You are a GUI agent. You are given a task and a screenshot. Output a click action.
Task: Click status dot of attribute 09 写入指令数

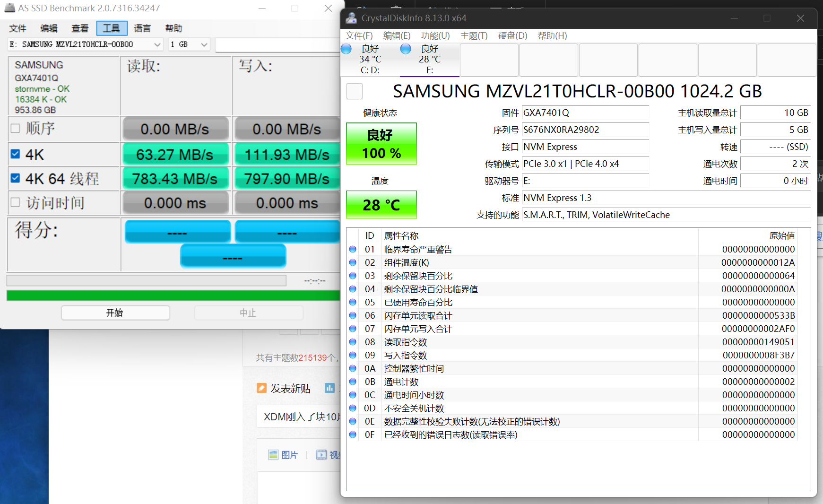353,355
